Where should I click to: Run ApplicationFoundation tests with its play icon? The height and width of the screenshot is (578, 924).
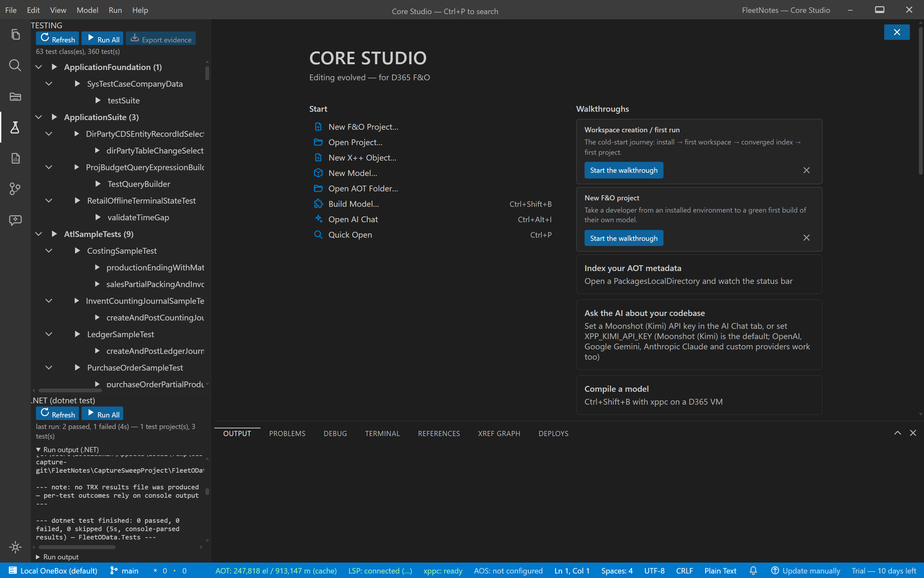(x=54, y=67)
